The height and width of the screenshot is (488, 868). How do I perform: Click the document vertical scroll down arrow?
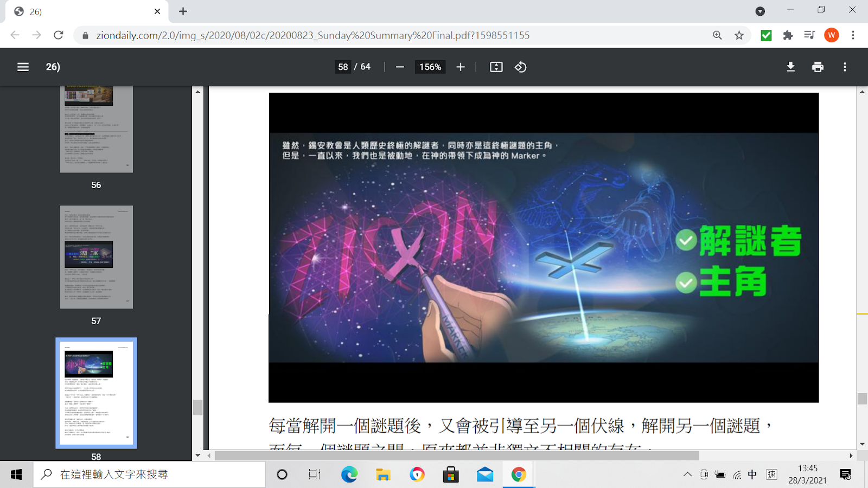[x=862, y=445]
